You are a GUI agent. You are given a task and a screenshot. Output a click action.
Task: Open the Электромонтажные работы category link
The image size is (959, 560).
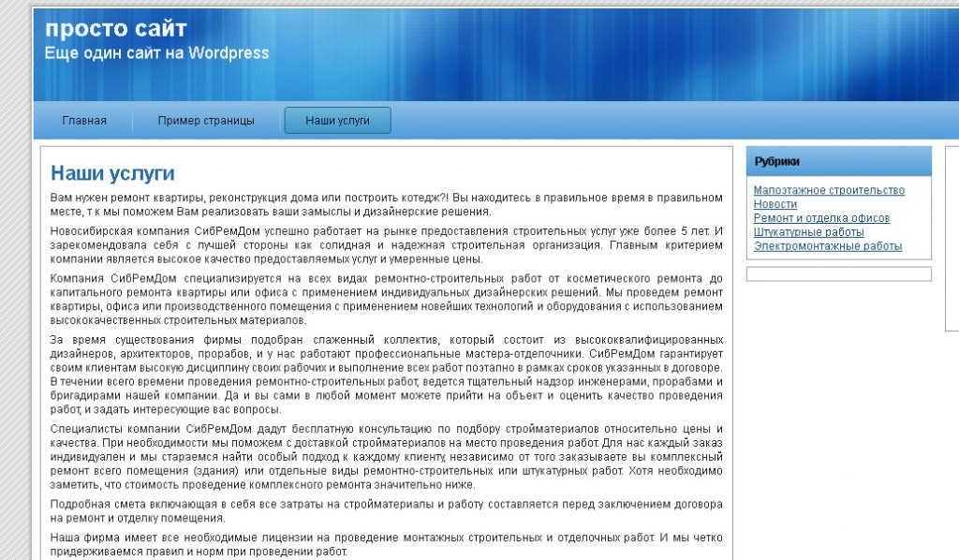tap(828, 246)
